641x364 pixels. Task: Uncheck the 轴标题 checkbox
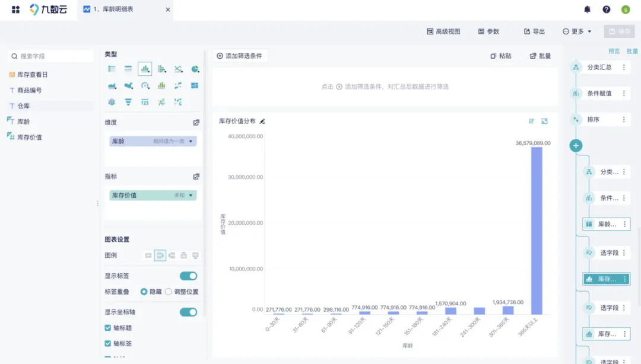click(108, 328)
